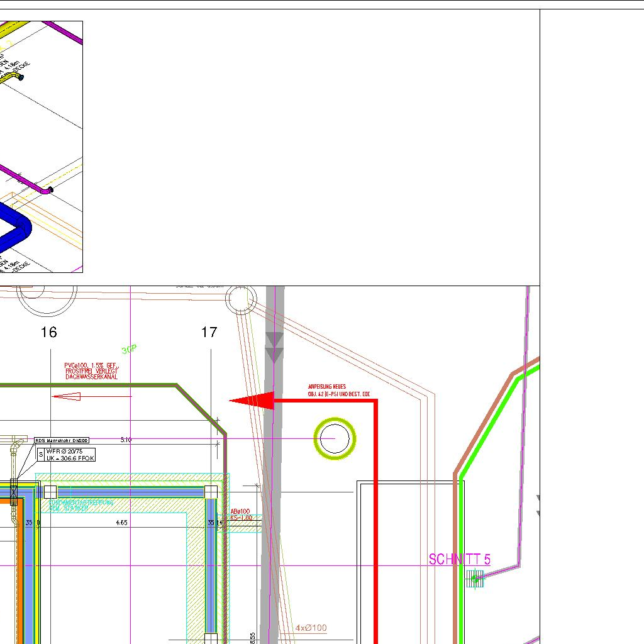
Task: Click the square column marker at axis 17
Action: 211,491
